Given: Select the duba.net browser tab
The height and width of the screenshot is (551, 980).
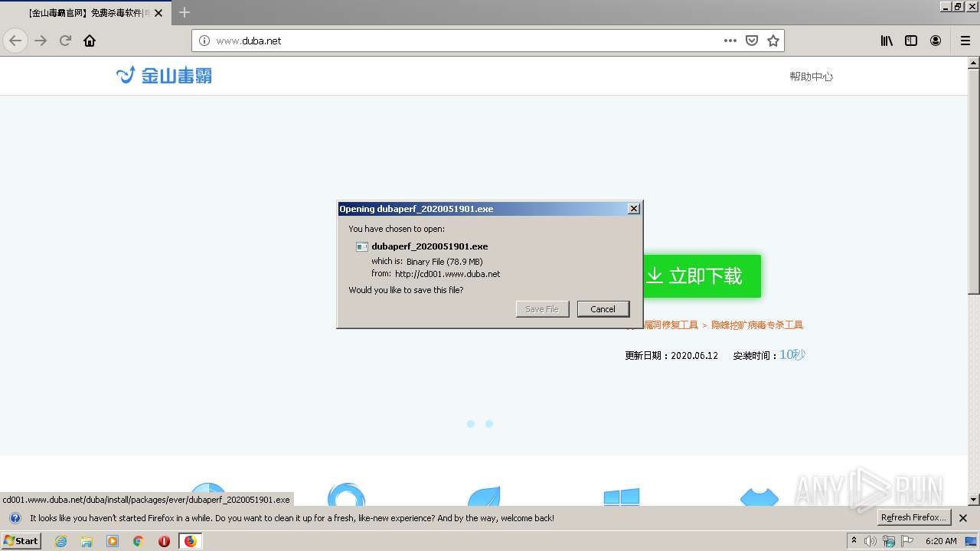Looking at the screenshot, I should [87, 13].
